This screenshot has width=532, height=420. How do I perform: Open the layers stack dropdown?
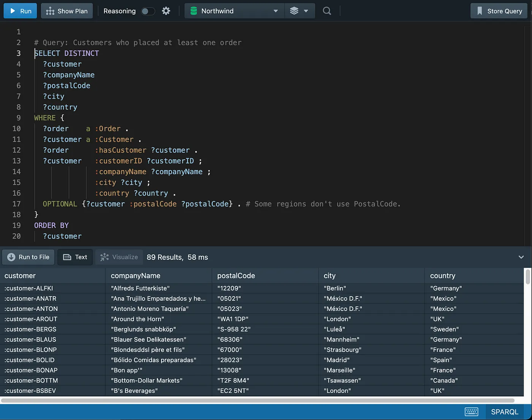pos(299,11)
